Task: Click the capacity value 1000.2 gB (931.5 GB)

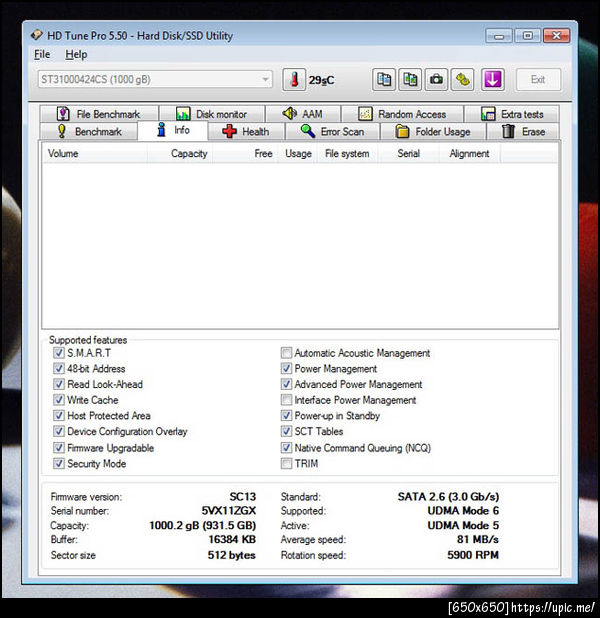Action: tap(203, 525)
